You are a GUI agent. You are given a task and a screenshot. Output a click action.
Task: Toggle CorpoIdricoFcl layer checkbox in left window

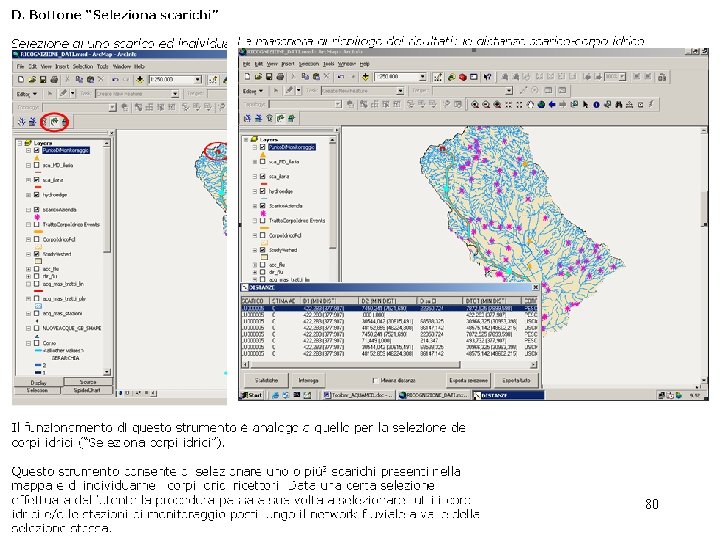click(x=37, y=239)
